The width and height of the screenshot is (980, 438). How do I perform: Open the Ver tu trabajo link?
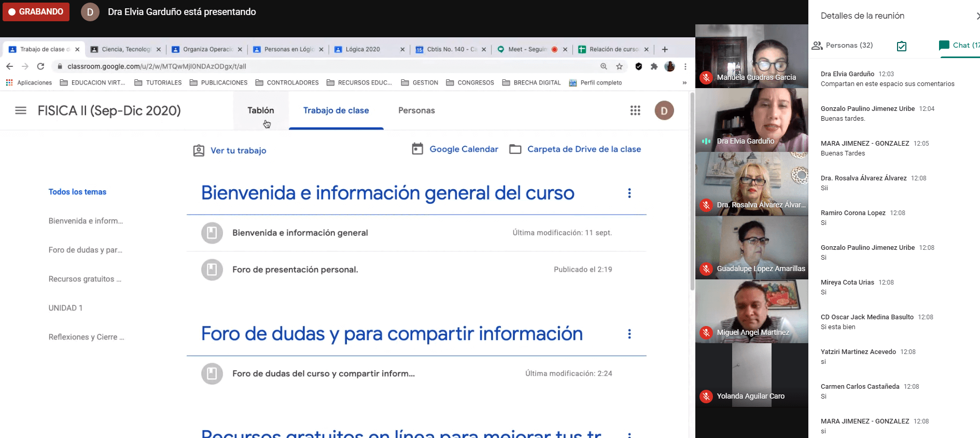229,150
